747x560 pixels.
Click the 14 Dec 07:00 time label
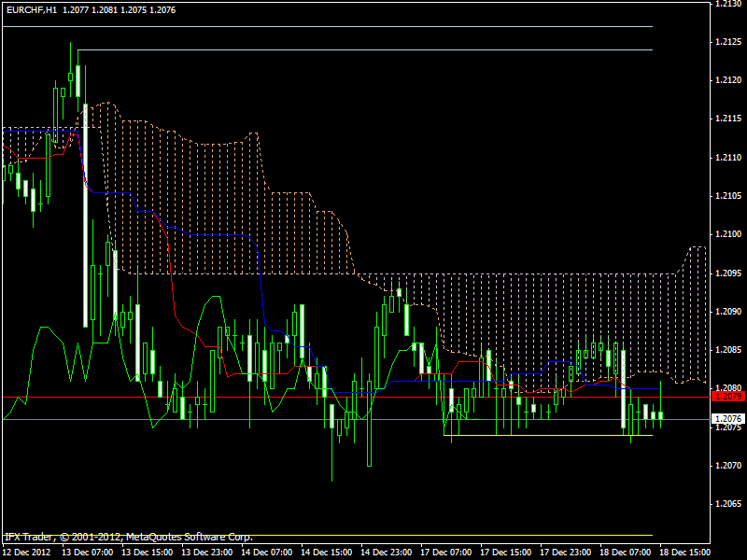click(x=267, y=553)
